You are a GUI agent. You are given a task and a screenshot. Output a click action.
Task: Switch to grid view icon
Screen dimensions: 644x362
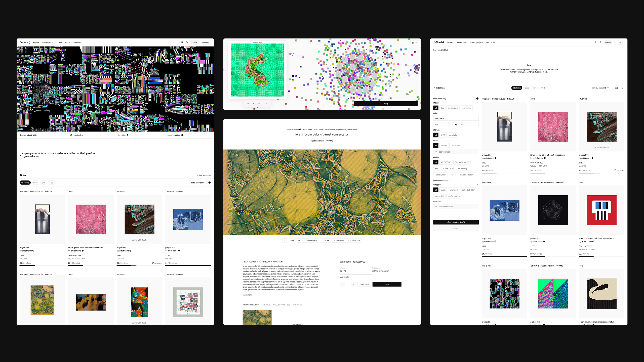click(x=617, y=88)
